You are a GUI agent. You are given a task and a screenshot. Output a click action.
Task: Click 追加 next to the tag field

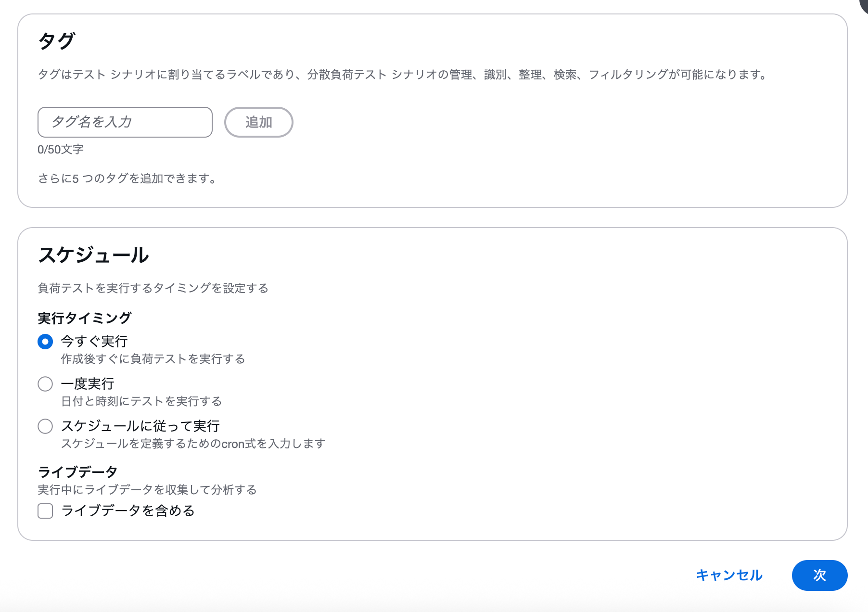tap(258, 122)
